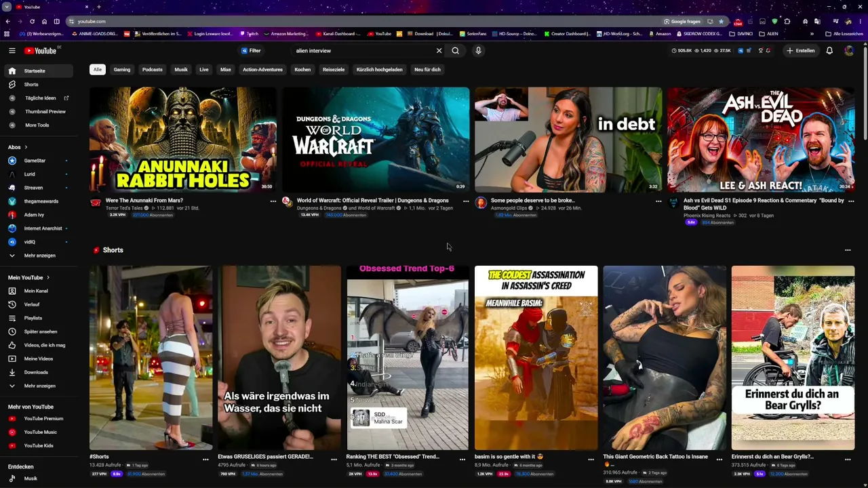868x488 pixels.
Task: Open Mein Kanal in the sidebar
Action: [x=39, y=291]
